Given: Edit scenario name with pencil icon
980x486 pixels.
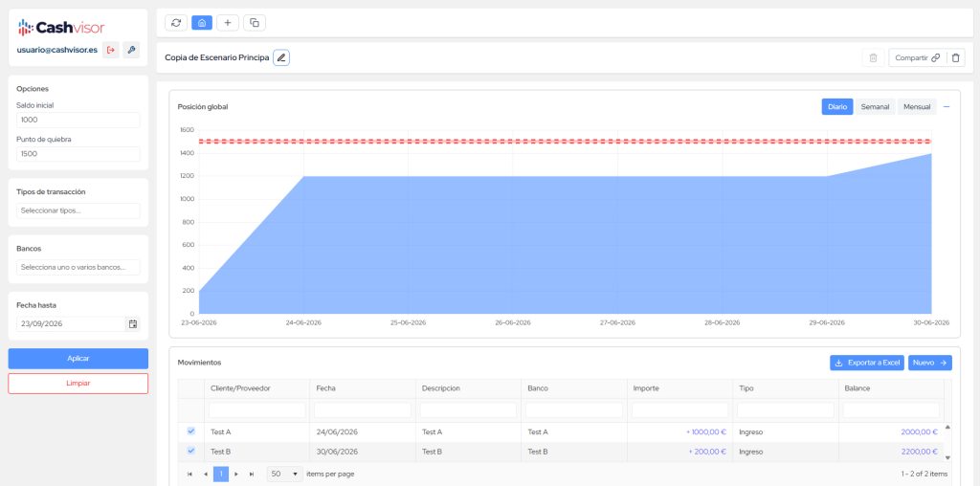Looking at the screenshot, I should click(281, 58).
